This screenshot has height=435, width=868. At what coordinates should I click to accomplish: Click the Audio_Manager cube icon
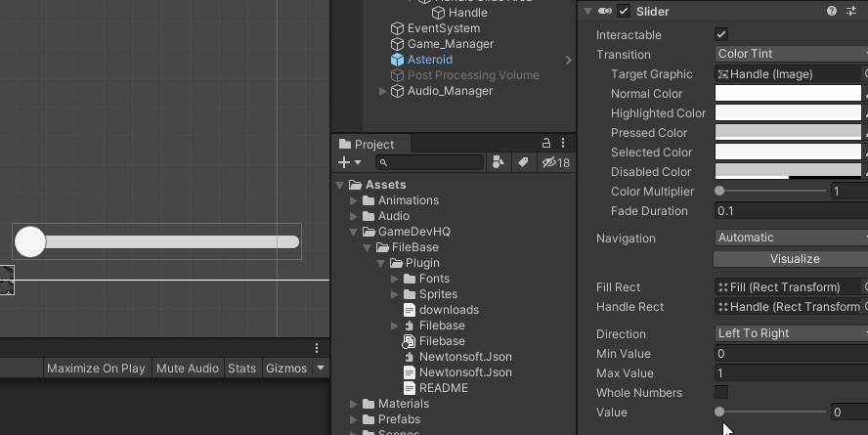tap(398, 91)
